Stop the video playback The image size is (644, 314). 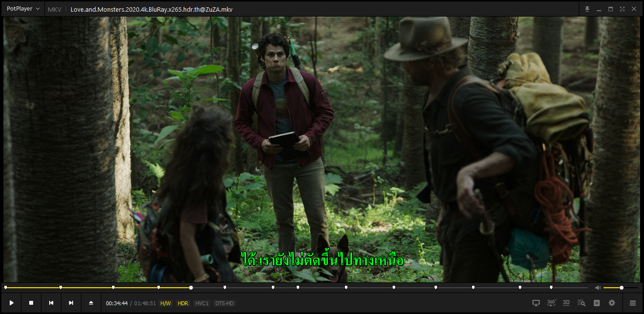31,303
